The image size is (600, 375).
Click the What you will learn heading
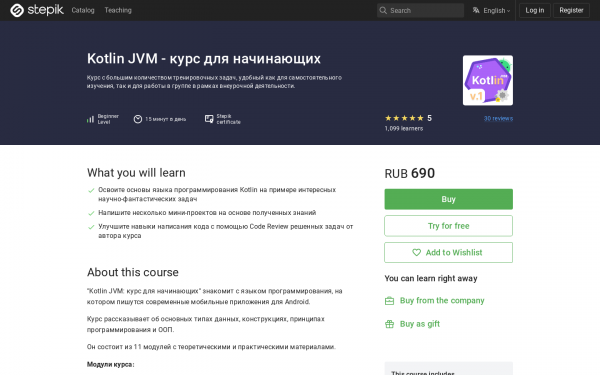(x=136, y=173)
